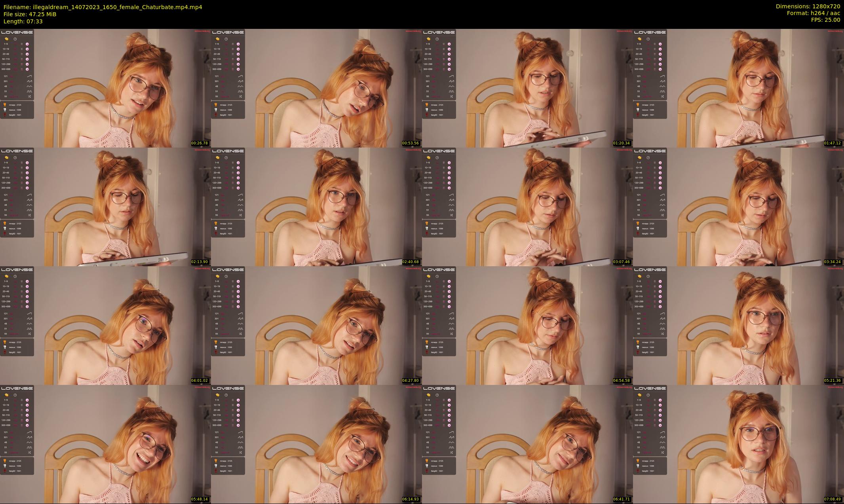The image size is (844, 504).
Task: Click the 06:14.93 timestamp label
Action: [x=411, y=499]
